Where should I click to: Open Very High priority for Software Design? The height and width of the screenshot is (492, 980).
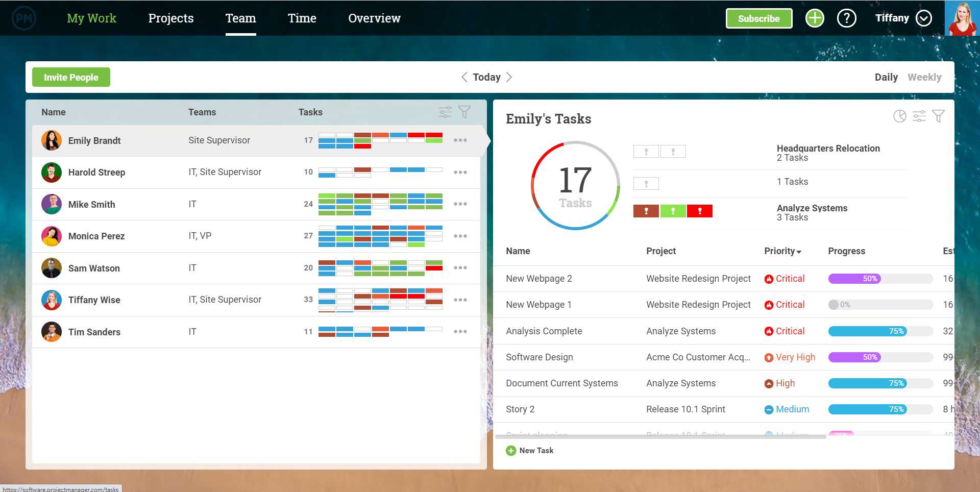click(x=790, y=357)
